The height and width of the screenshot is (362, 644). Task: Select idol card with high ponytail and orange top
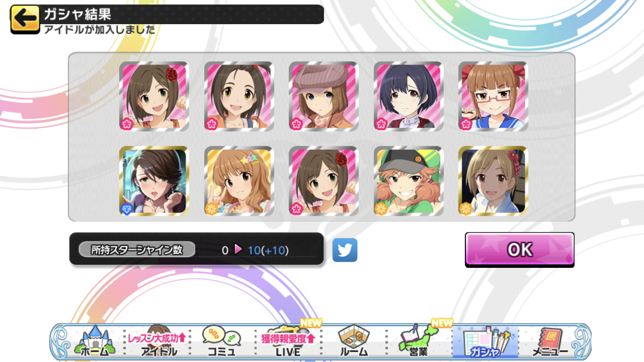(239, 97)
